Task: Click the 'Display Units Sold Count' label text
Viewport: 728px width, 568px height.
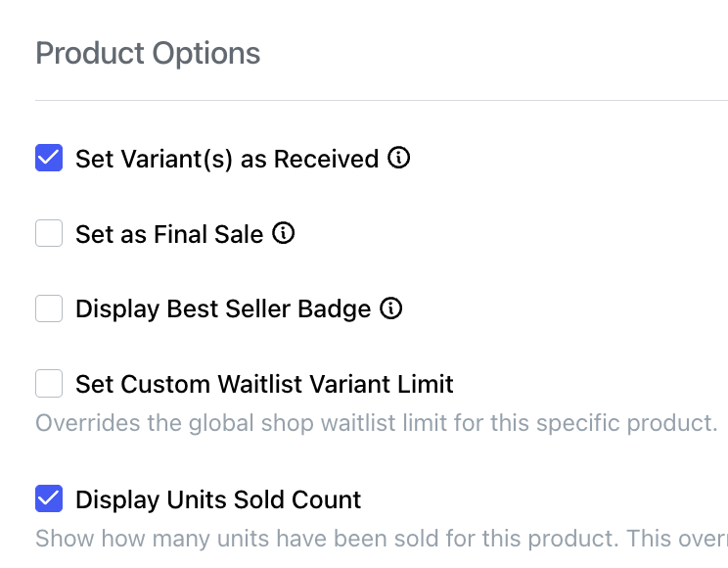Action: 218,499
